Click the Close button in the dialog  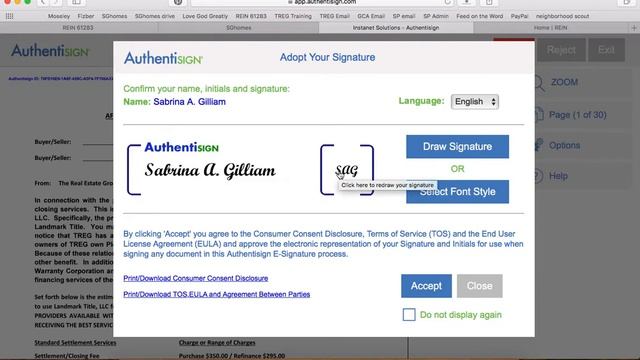[480, 286]
